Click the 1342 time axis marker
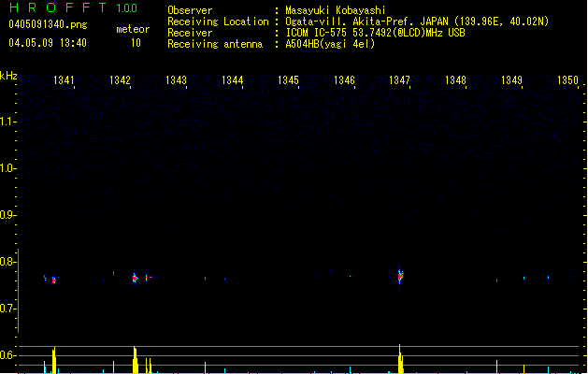This screenshot has width=588, height=374. coord(120,80)
